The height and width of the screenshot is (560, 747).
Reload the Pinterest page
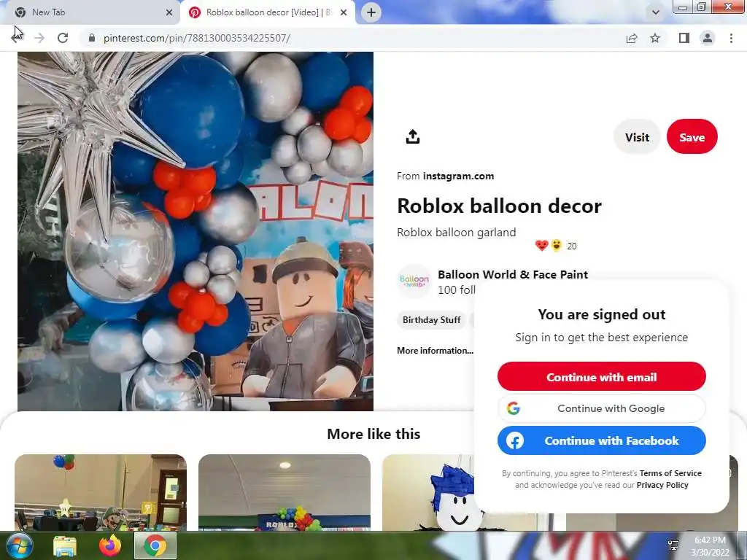coord(63,38)
